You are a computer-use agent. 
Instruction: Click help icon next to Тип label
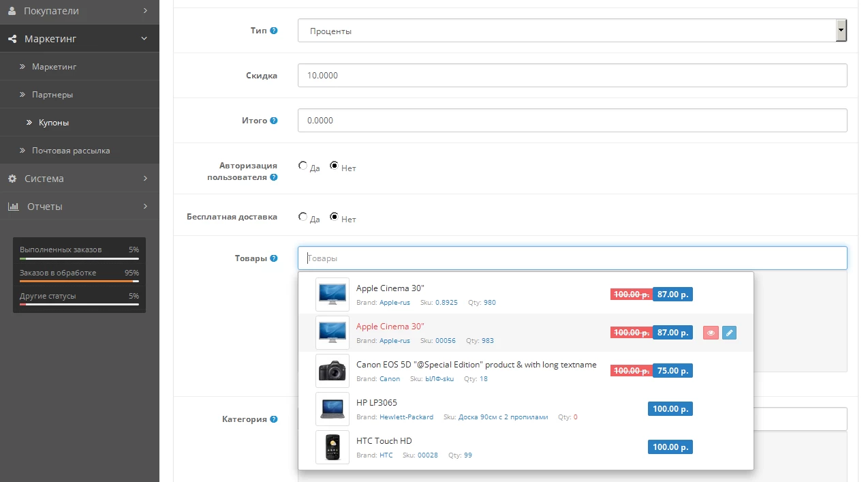[274, 31]
